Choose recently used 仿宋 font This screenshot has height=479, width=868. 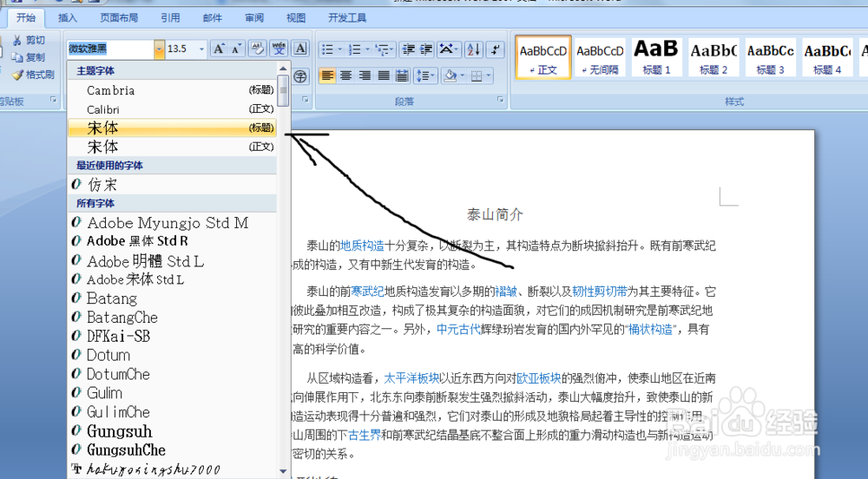[172, 185]
